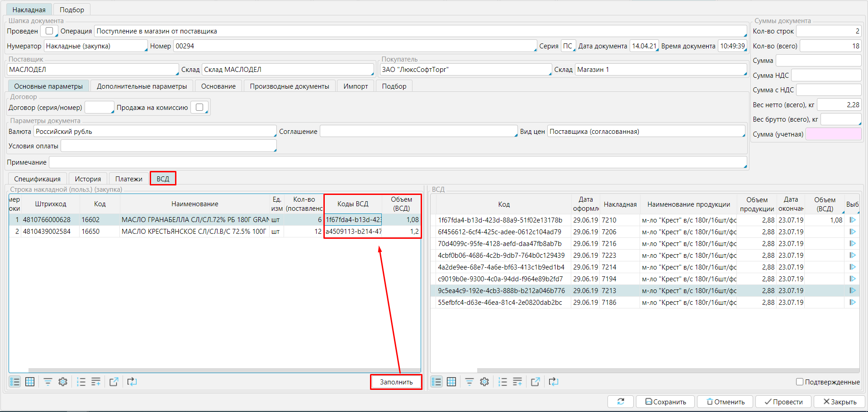868x412 pixels.
Task: Expand the Валюта dropdown with Российский рубль
Action: 275,135
